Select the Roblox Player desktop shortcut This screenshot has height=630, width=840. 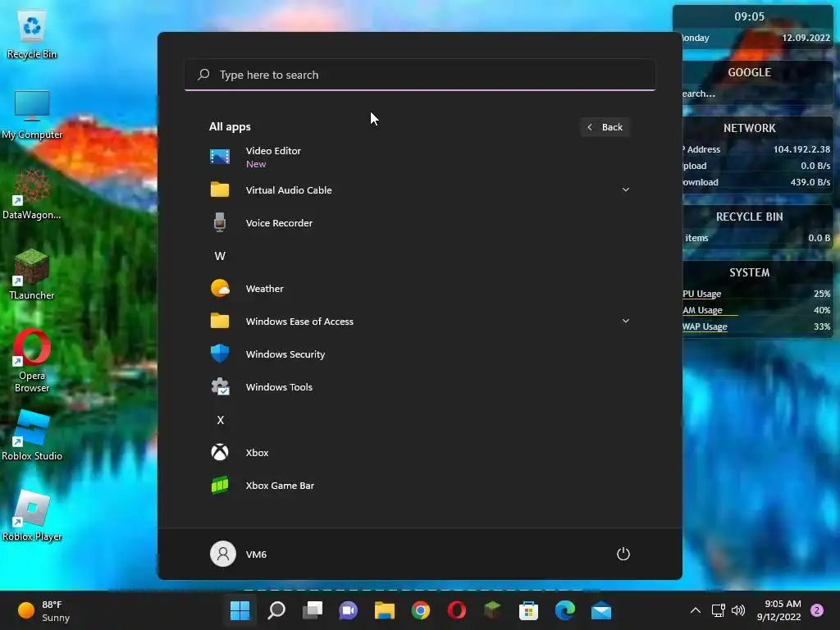[32, 517]
